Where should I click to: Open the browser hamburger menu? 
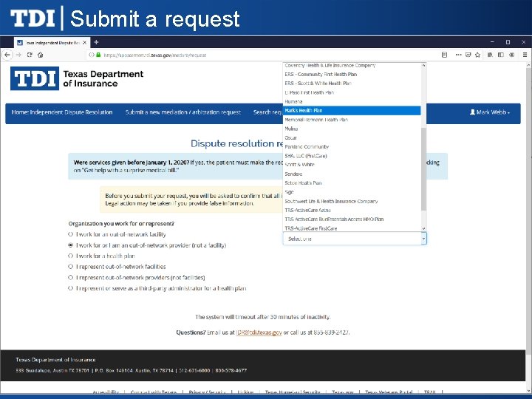click(525, 55)
